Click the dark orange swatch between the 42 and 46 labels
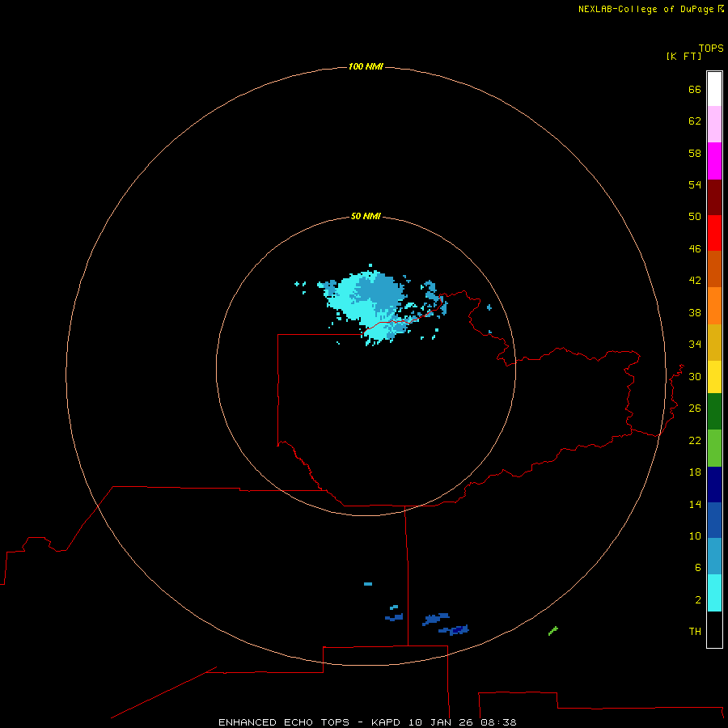The image size is (728, 728). click(714, 269)
